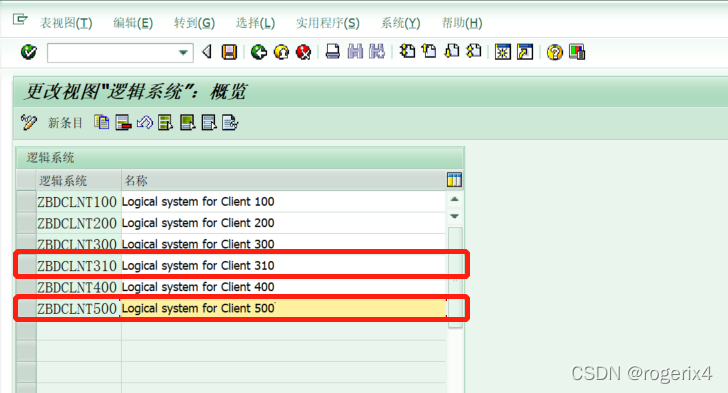Select row selector for ZBDCLNT500
The height and width of the screenshot is (393, 728).
coord(26,308)
